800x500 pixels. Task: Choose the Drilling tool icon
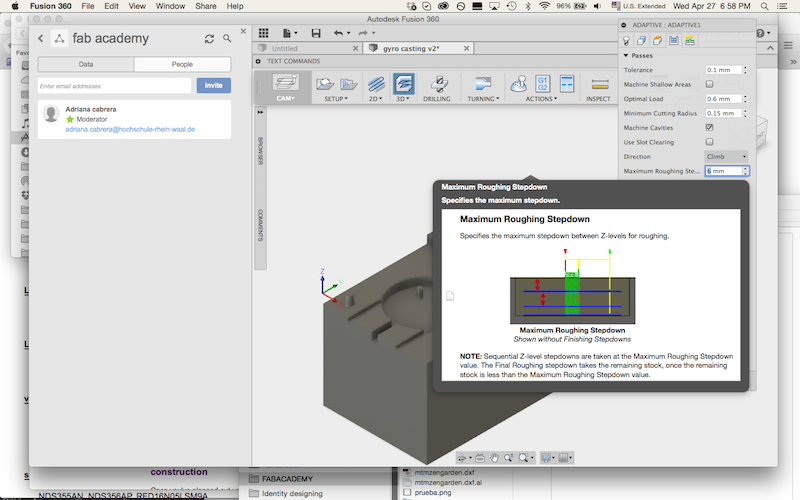[x=438, y=84]
